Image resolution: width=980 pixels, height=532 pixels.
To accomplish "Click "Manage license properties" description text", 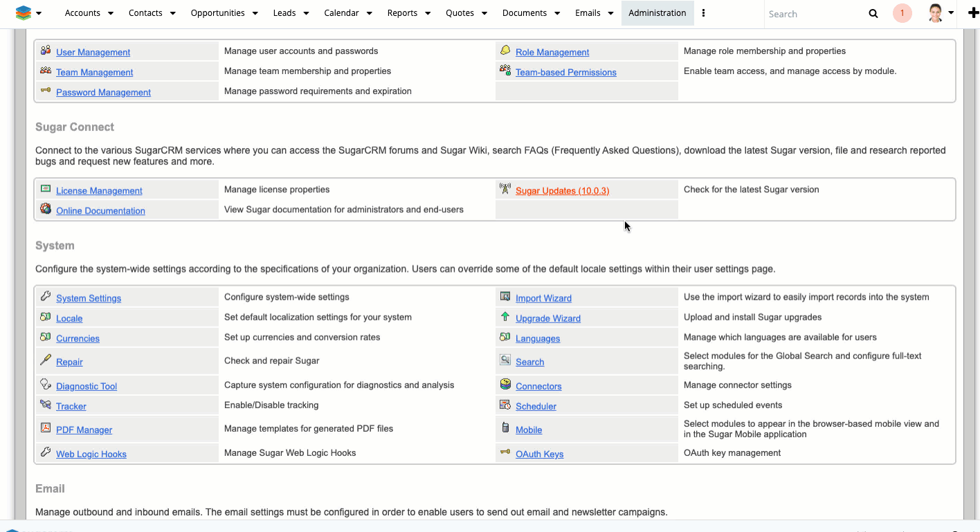I will coord(277,189).
